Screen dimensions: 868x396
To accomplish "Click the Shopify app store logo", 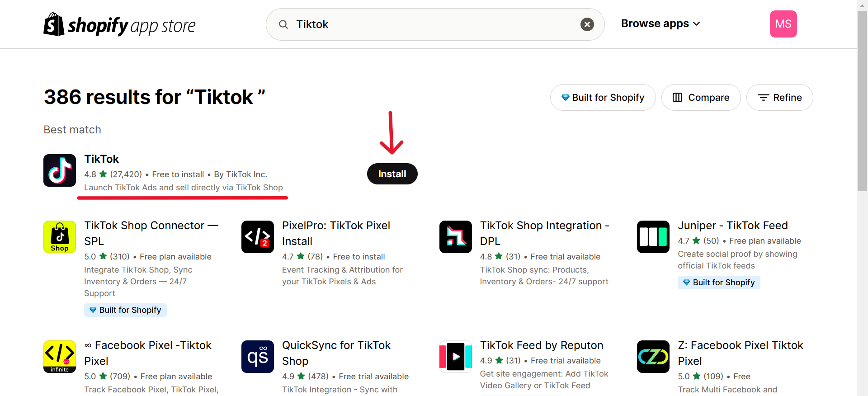I will [119, 25].
